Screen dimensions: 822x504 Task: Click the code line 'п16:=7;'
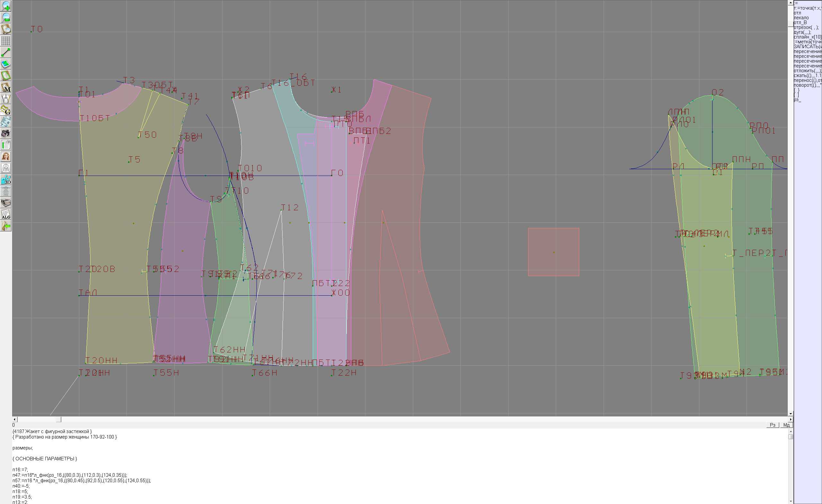pos(20,470)
